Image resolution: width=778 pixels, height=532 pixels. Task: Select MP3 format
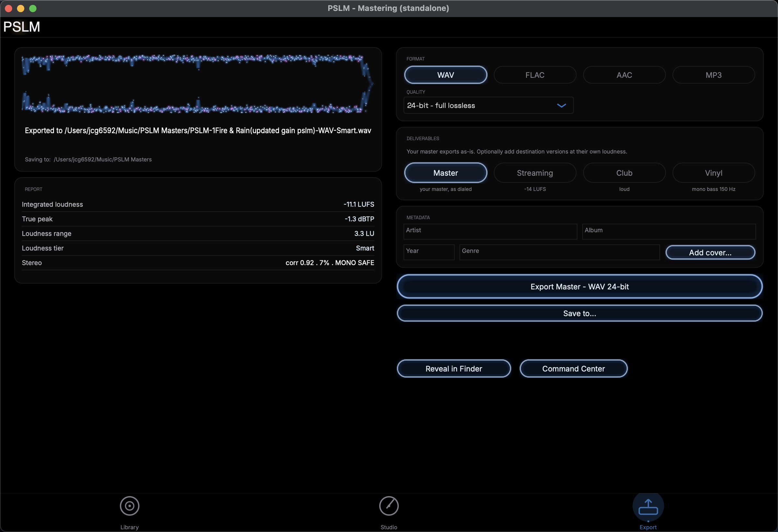tap(713, 75)
